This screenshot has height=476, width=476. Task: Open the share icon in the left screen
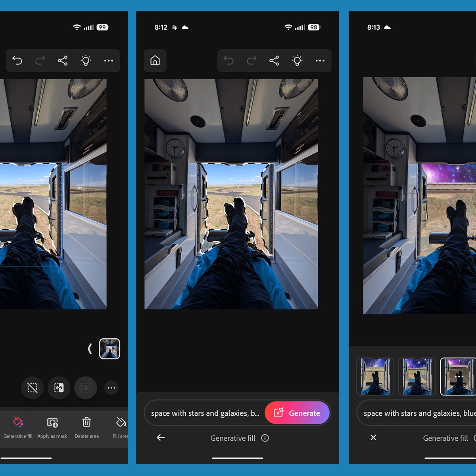[x=63, y=60]
